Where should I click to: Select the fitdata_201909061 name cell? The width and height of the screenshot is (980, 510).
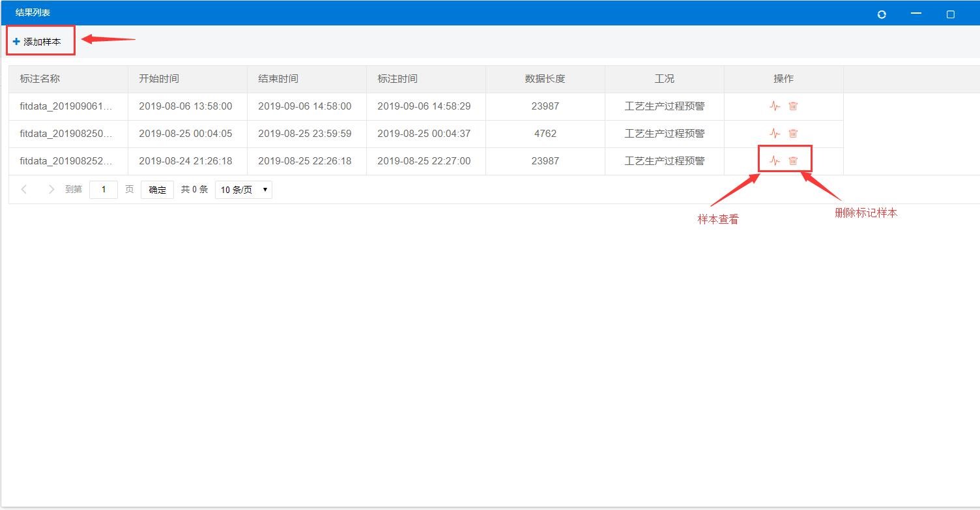click(66, 106)
